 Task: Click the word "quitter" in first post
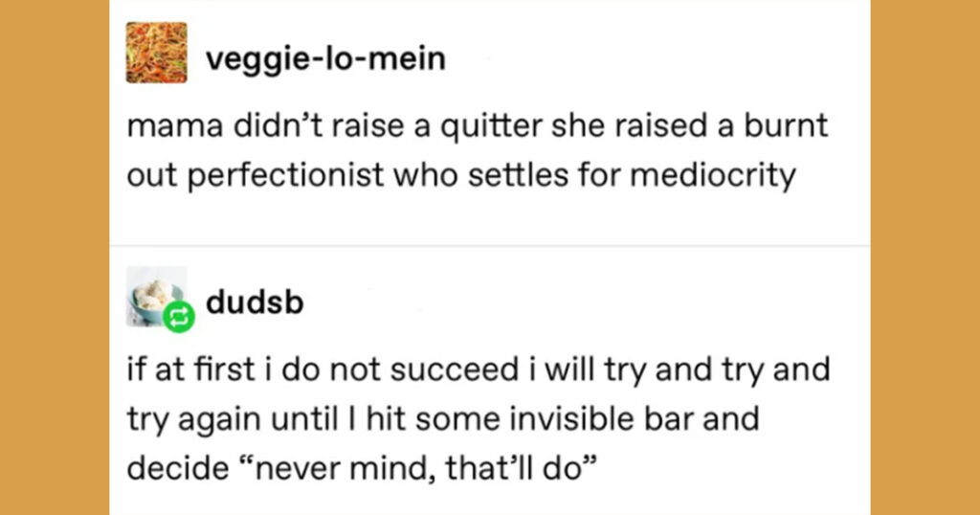[491, 125]
